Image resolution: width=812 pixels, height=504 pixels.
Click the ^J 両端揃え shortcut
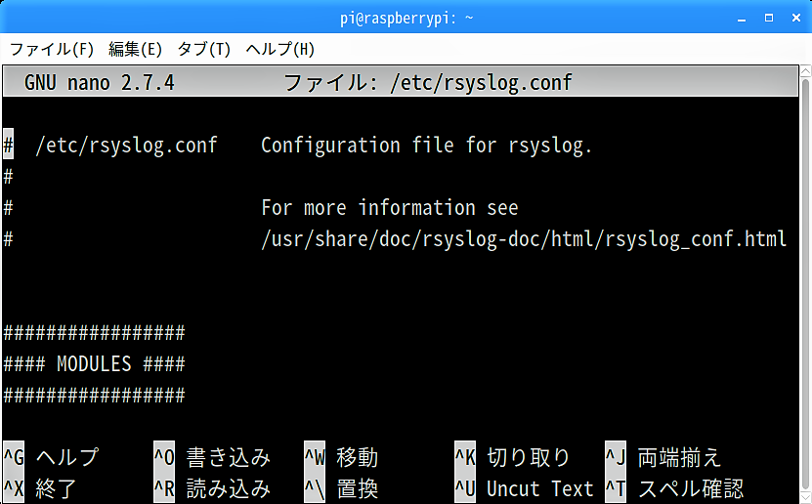click(x=662, y=457)
